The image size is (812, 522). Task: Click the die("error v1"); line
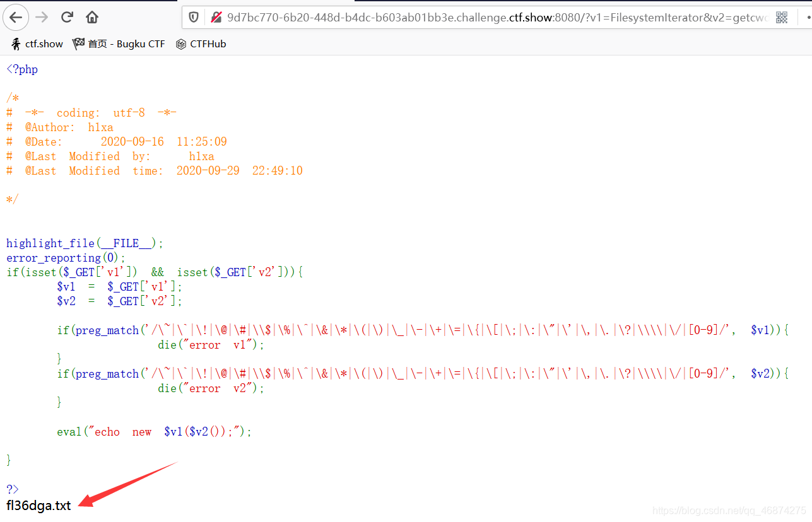(x=211, y=345)
